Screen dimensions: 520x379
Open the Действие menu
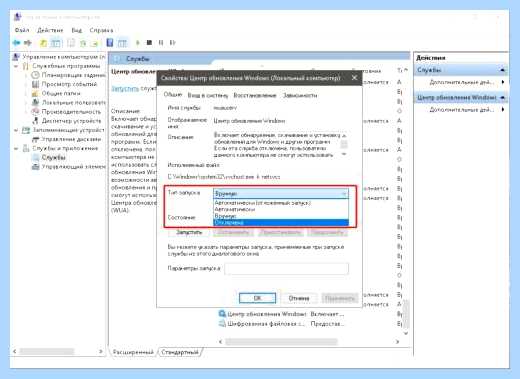50,30
